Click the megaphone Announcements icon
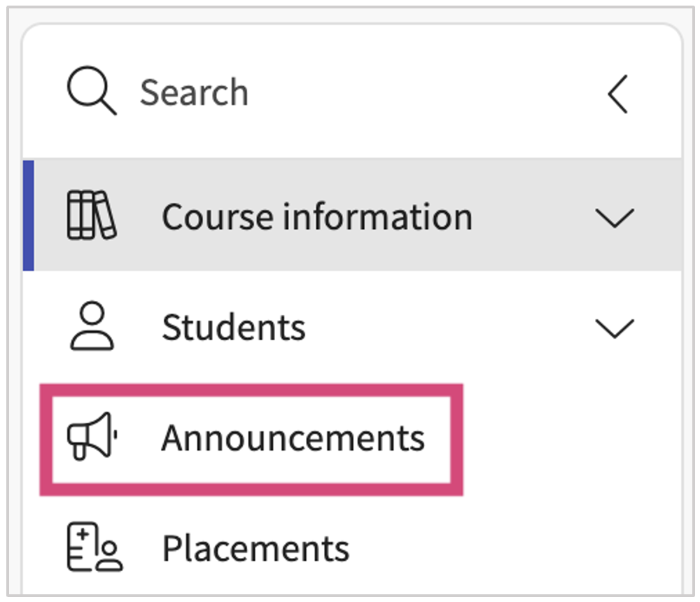Screen dimensions: 700x602 coord(92,436)
